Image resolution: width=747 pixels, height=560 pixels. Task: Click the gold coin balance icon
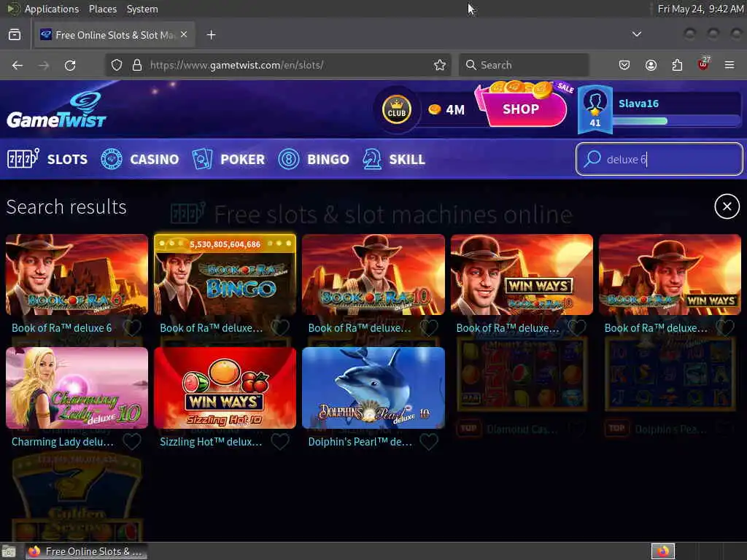(435, 109)
